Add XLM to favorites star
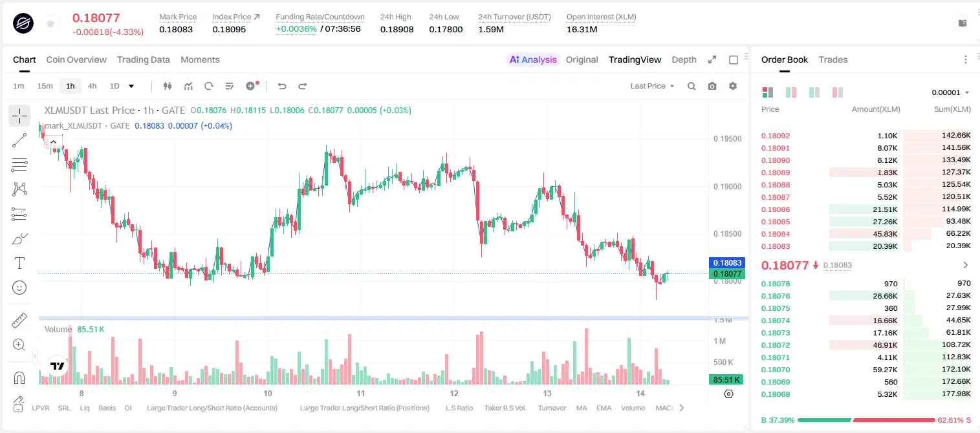The image size is (980, 433). [50, 24]
